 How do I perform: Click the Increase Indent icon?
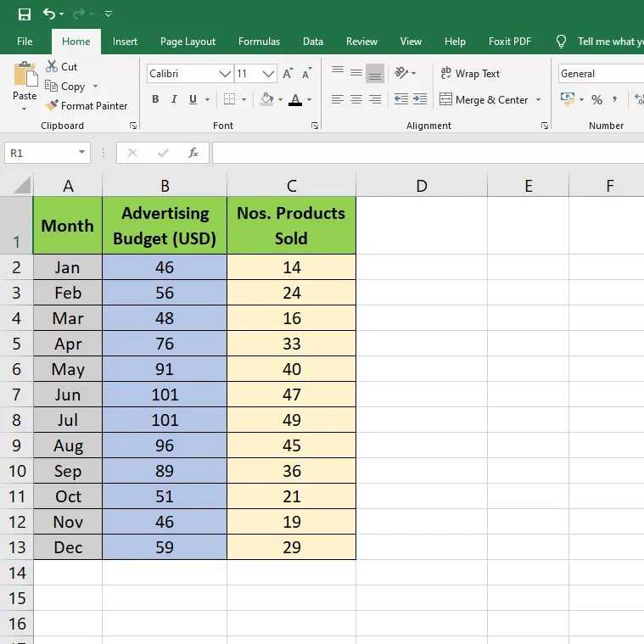420,99
